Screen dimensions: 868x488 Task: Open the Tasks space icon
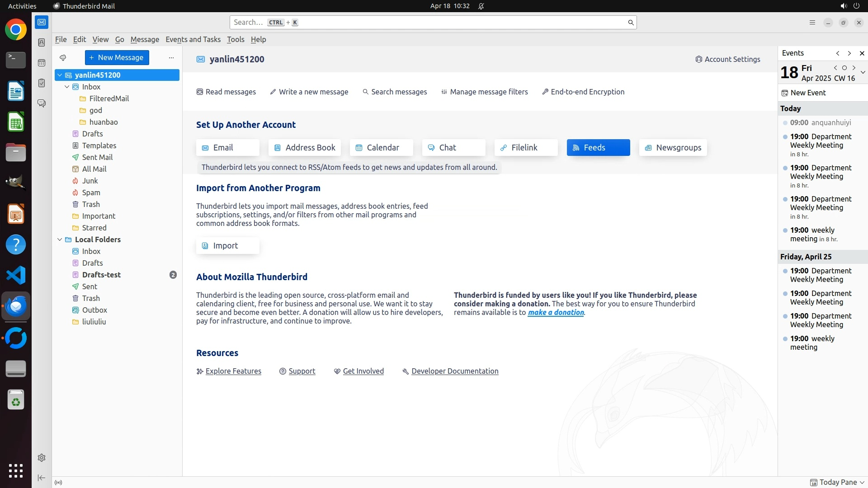(x=42, y=83)
